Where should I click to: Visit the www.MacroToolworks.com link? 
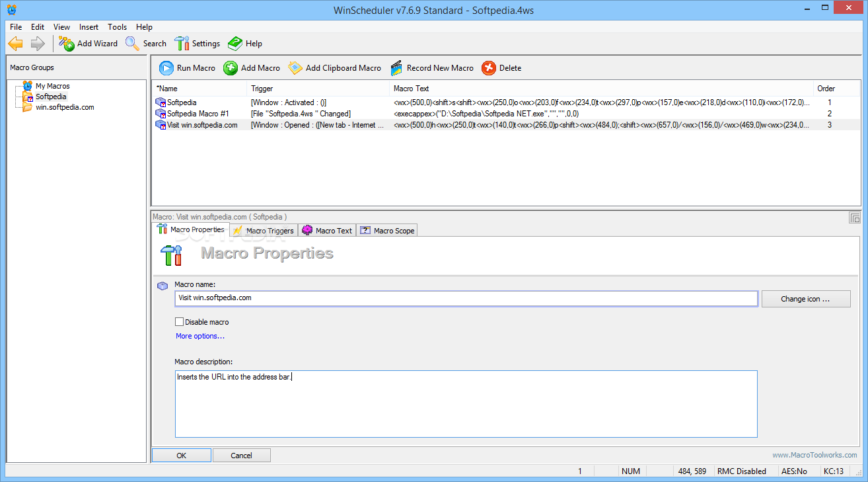815,456
